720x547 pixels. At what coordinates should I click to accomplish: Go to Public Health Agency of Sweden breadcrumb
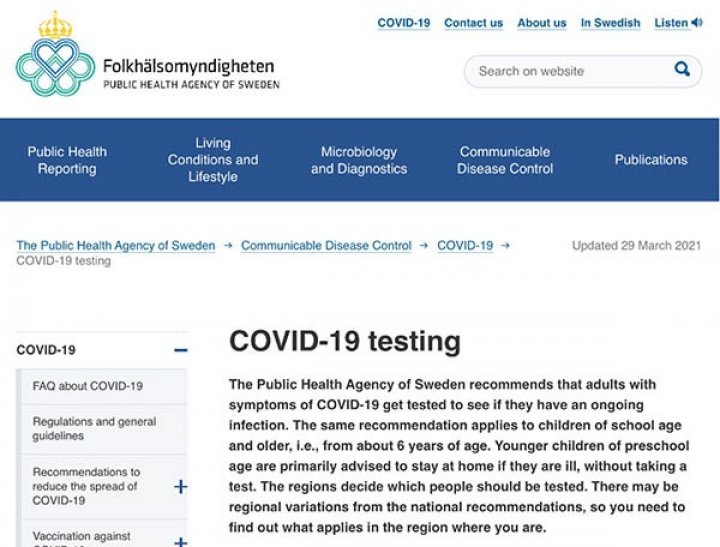pyautogui.click(x=116, y=246)
